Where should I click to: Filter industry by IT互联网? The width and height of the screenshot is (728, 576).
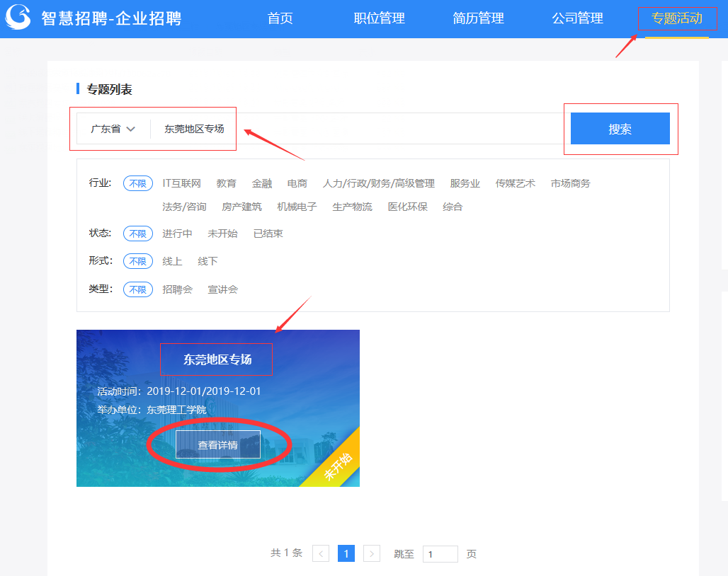[x=181, y=183]
